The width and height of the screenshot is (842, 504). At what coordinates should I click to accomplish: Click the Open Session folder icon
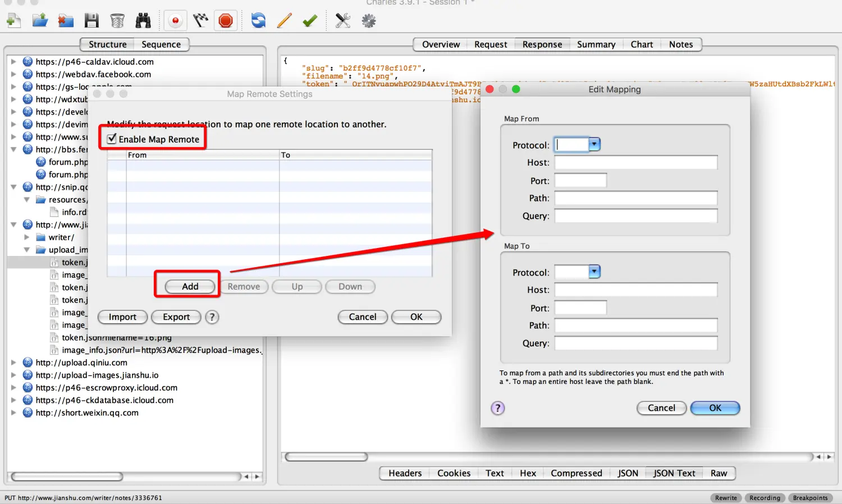pos(40,21)
